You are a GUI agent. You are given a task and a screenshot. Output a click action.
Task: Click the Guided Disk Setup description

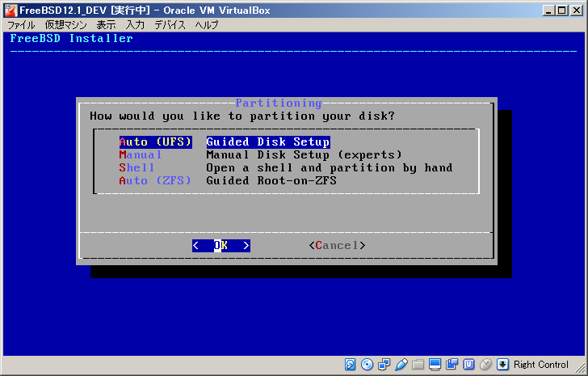click(268, 142)
